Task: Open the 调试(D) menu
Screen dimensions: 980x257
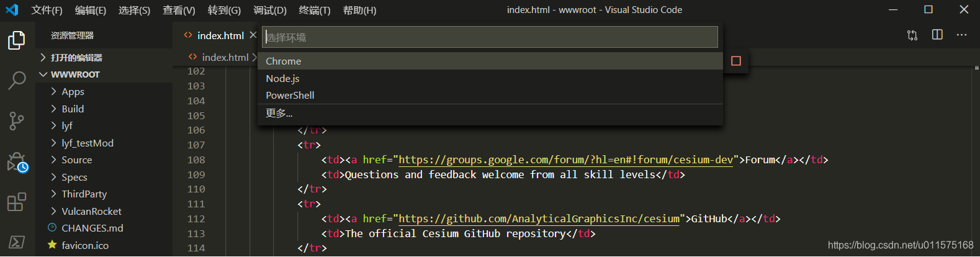Action: (x=270, y=10)
